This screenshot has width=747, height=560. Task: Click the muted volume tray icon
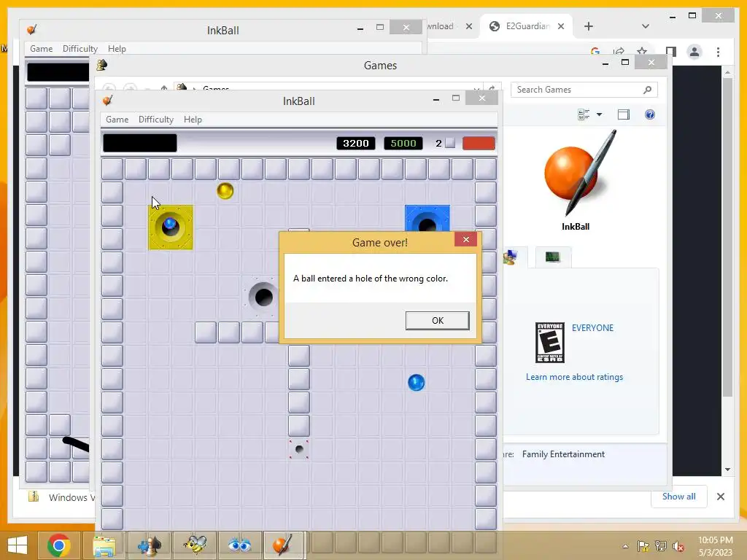click(678, 546)
